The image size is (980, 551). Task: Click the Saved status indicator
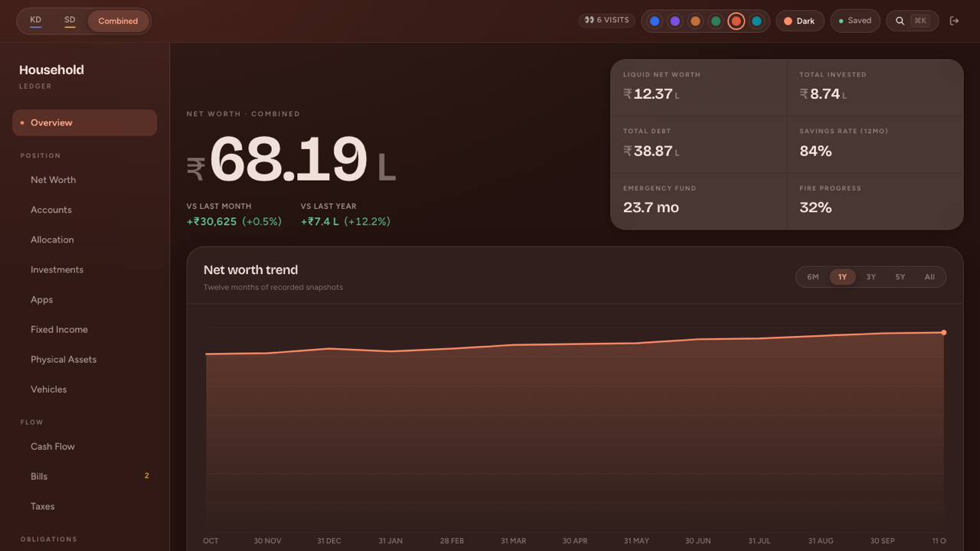855,21
